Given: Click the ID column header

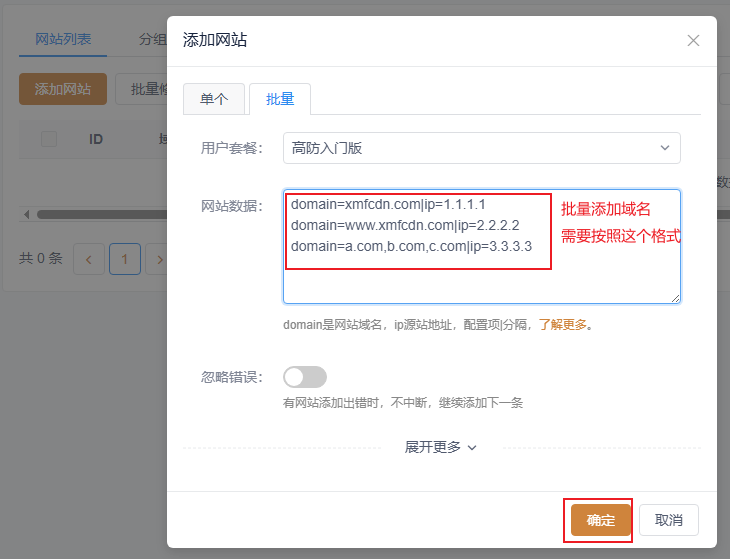Looking at the screenshot, I should click(x=95, y=139).
